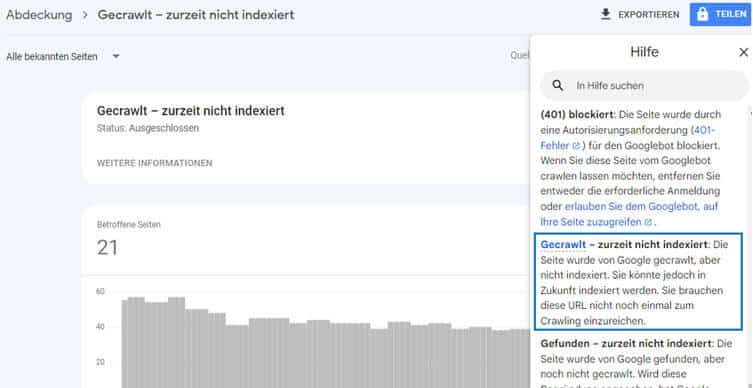The image size is (753, 388).
Task: Click the lock icon in Teilen button
Action: [702, 14]
